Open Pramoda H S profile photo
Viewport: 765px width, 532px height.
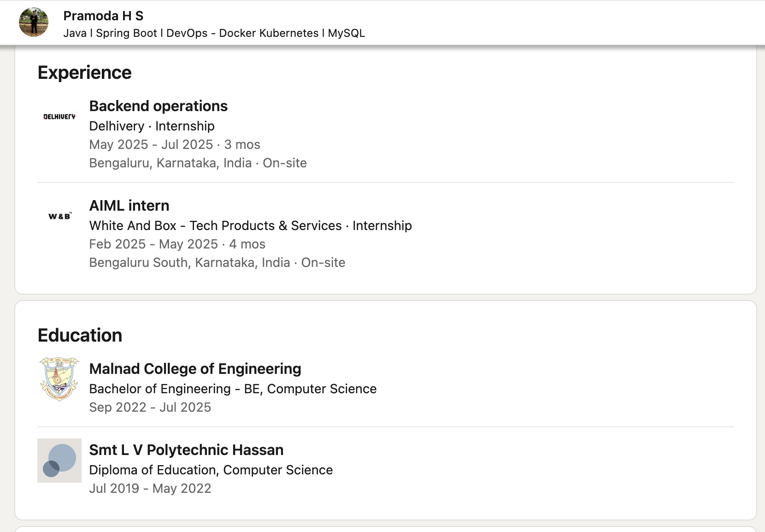point(34,22)
